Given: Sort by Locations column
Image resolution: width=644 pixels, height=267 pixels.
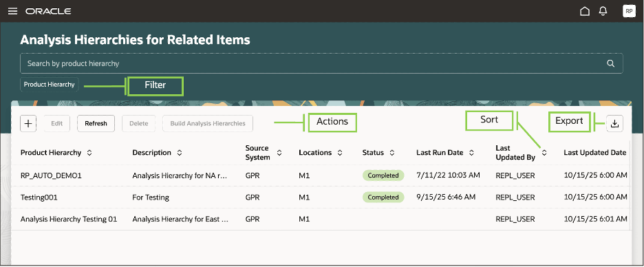Looking at the screenshot, I should [x=340, y=153].
